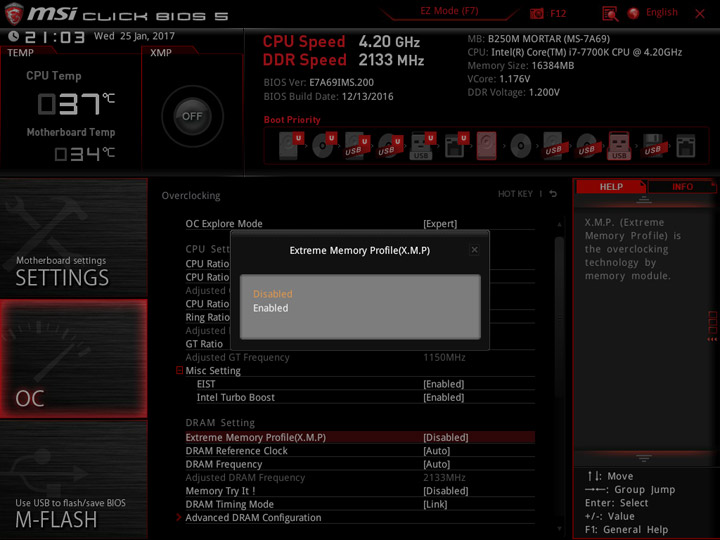Click the hot key back arrow icon
This screenshot has width=720, height=540.
(x=553, y=194)
